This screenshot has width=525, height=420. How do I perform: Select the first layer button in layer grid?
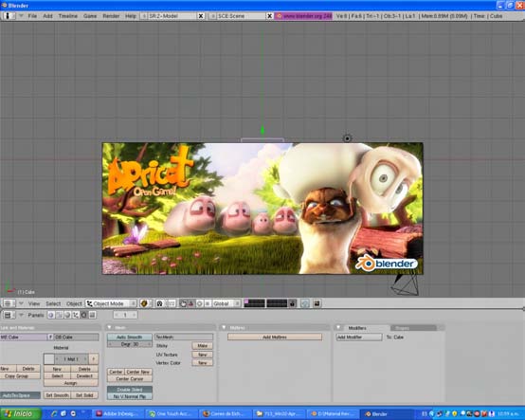point(246,301)
